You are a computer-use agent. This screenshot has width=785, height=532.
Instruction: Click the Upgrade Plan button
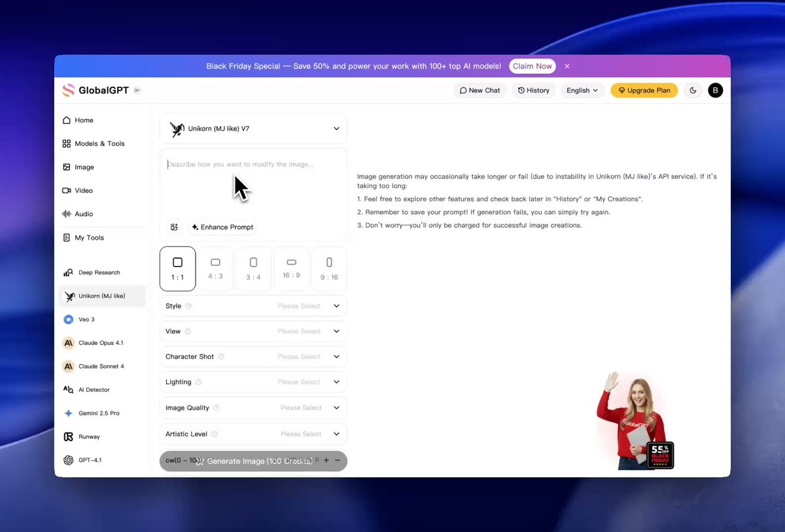[x=644, y=90]
